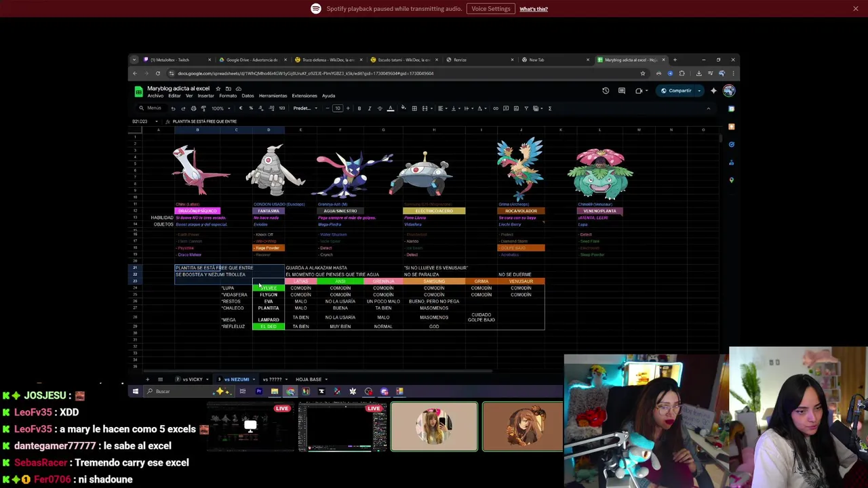Click the Gemini sparkle icon
Screen dimensions: 868x488
point(713,91)
